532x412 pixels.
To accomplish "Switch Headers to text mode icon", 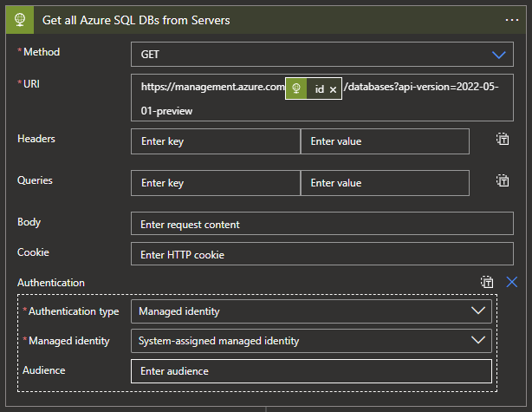I will coord(503,139).
